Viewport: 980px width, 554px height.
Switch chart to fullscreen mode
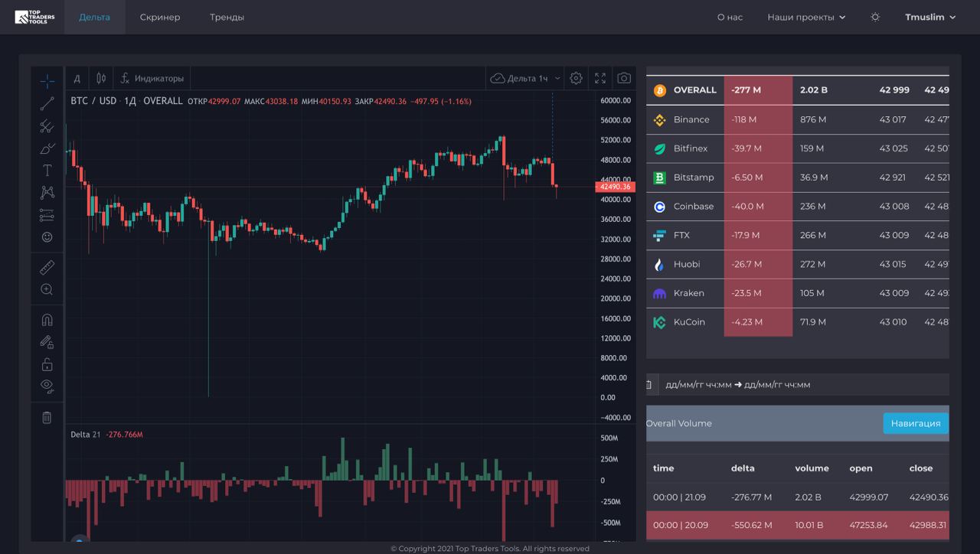click(600, 78)
